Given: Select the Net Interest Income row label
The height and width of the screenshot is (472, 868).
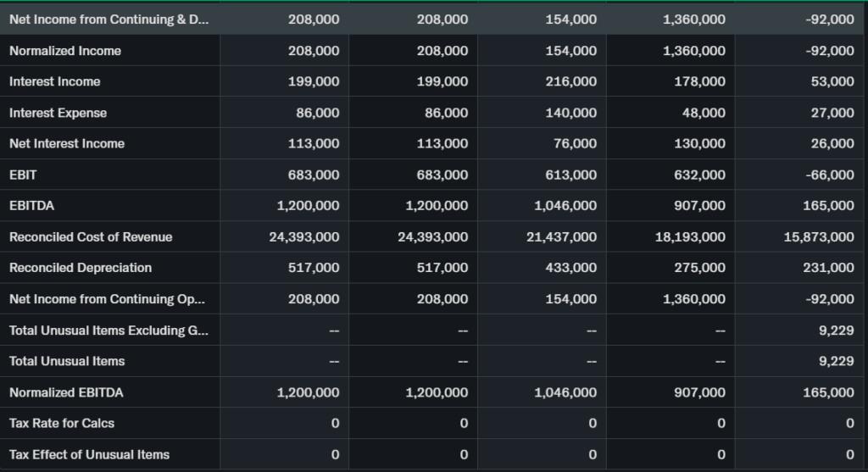Looking at the screenshot, I should click(67, 144).
